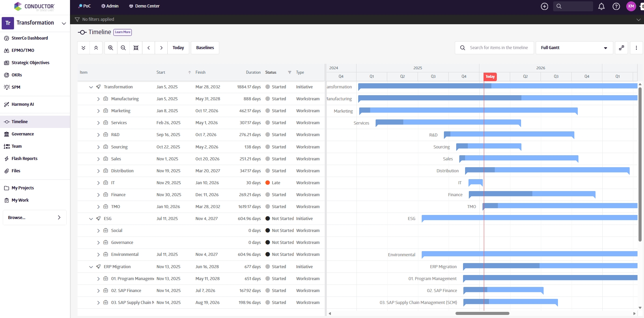Click the Today button
This screenshot has width=644, height=318.
[x=178, y=48]
